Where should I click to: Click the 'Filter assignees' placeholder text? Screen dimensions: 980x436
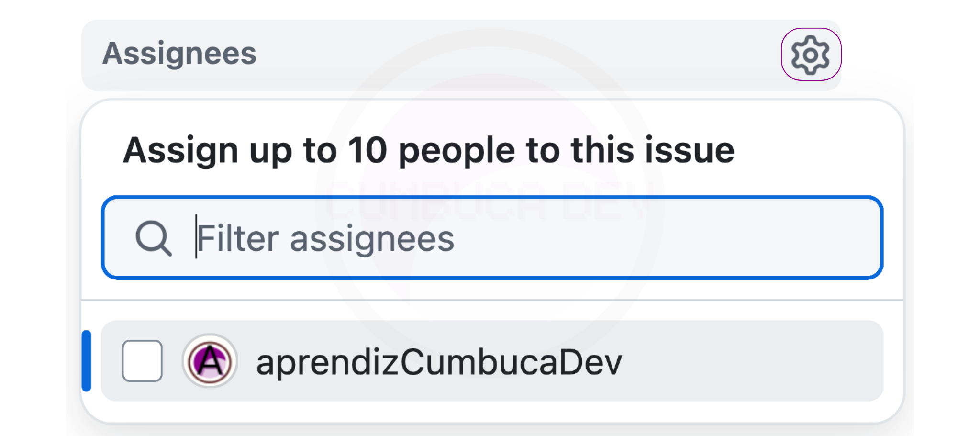[325, 239]
